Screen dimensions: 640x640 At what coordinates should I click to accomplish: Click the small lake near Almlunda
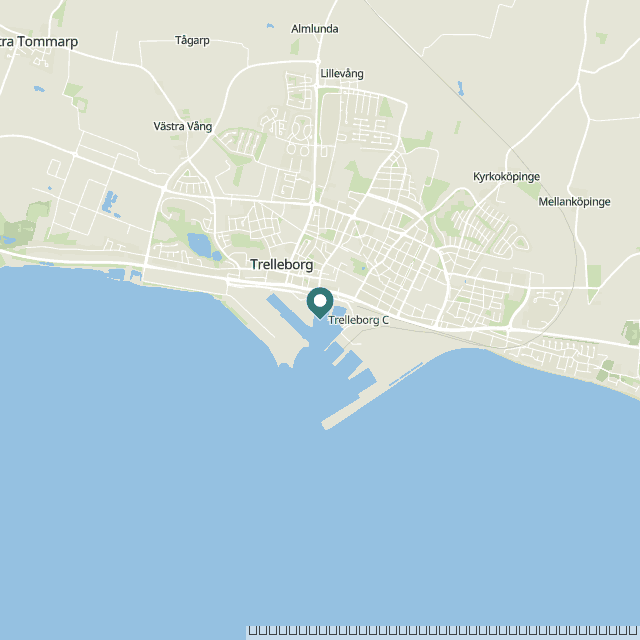point(270,26)
